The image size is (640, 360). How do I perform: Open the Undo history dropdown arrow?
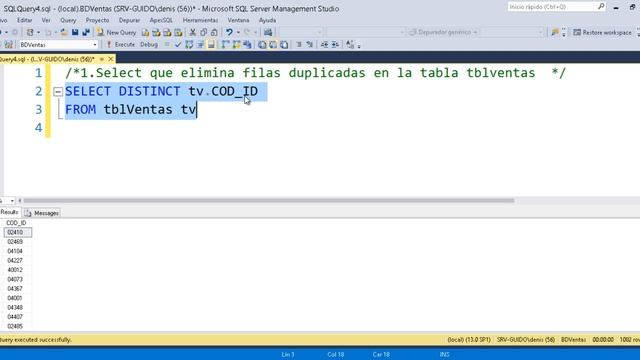pyautogui.click(x=238, y=32)
